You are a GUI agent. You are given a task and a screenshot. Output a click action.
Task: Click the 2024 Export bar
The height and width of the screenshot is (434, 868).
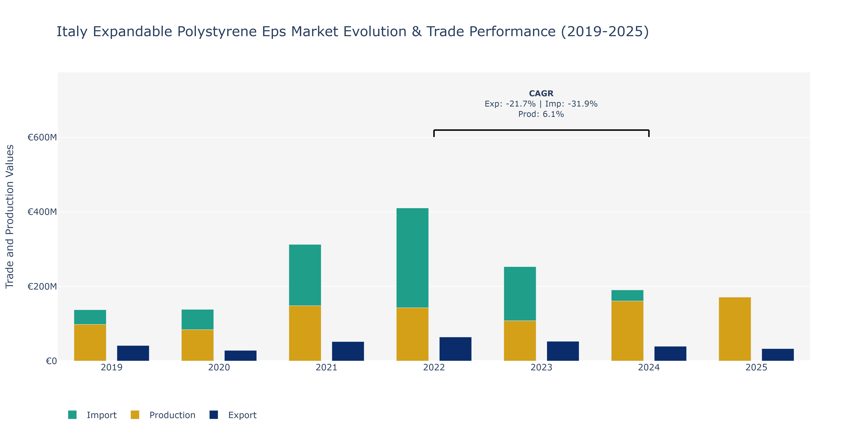[670, 354]
